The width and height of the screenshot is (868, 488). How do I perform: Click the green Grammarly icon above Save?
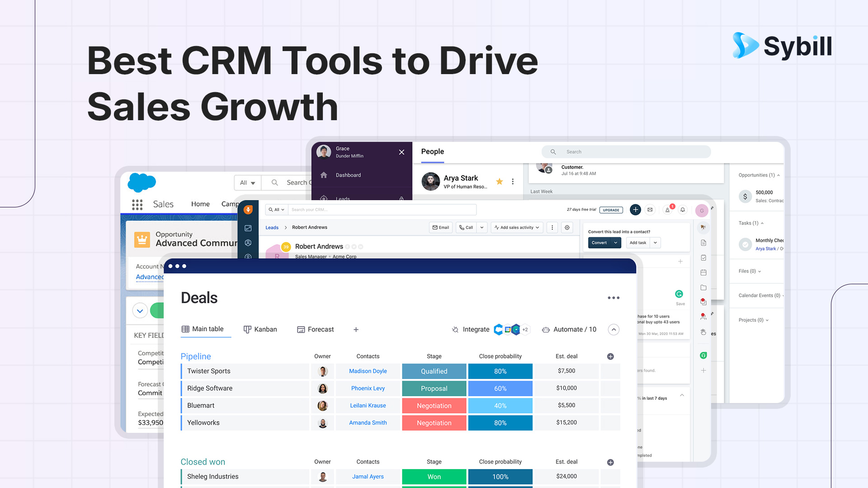[679, 294]
